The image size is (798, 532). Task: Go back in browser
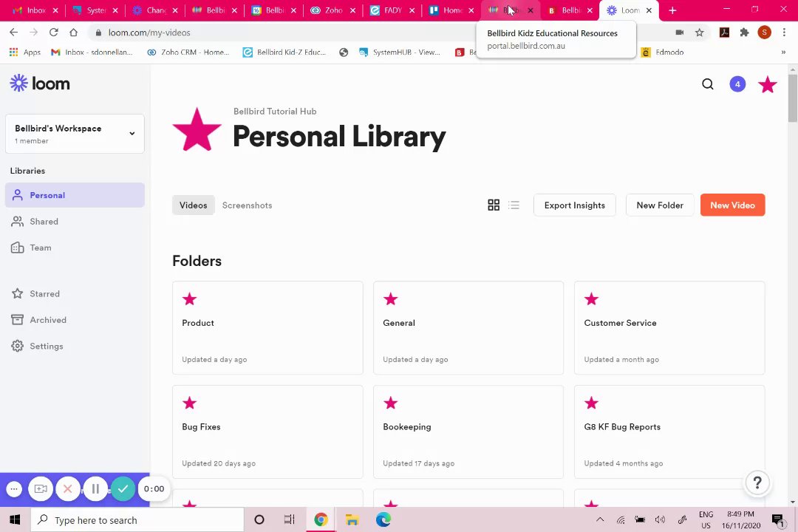(x=14, y=33)
